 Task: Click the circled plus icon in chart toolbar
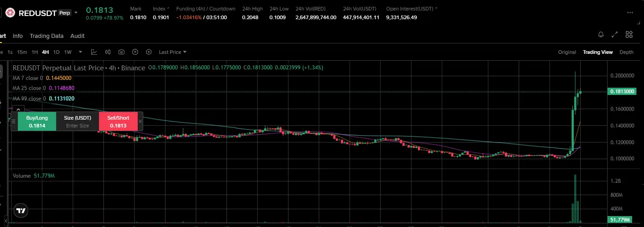coord(135,52)
